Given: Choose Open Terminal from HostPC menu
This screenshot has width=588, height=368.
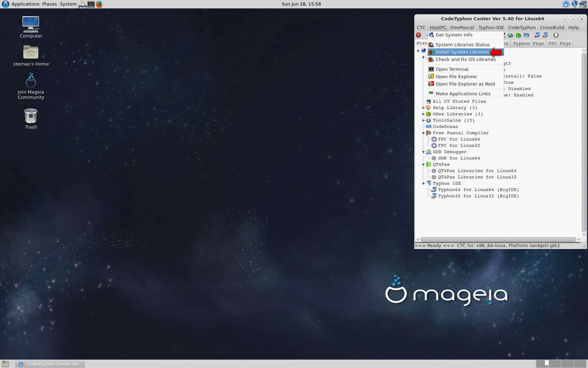Looking at the screenshot, I should (465, 69).
